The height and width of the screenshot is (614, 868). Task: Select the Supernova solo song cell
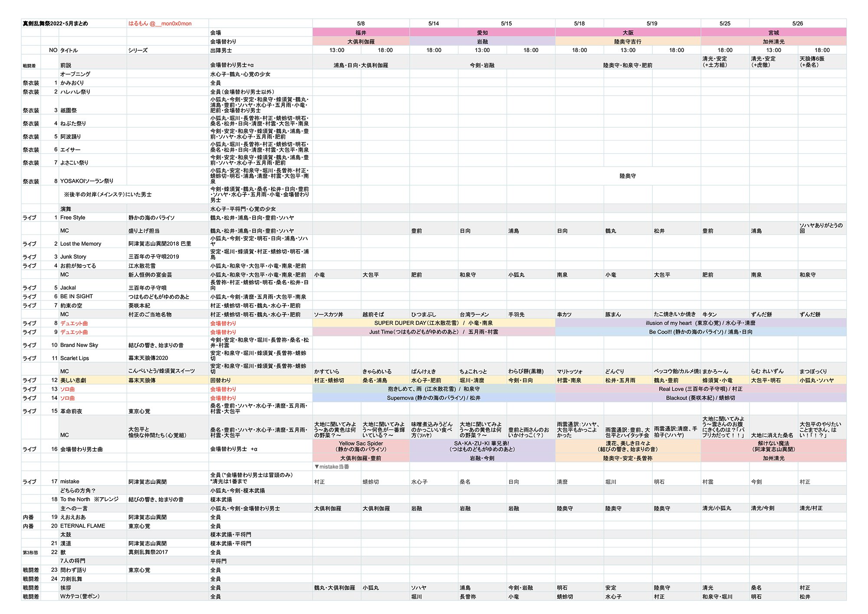point(433,398)
